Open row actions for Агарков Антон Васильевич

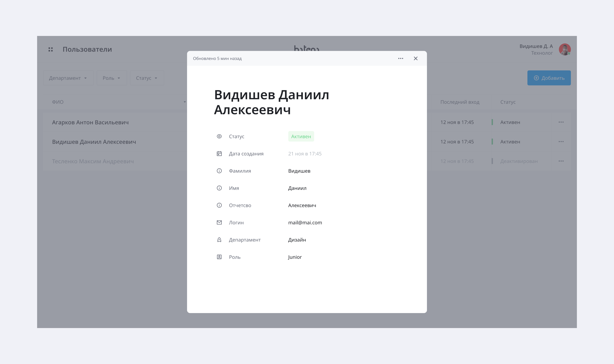click(561, 122)
